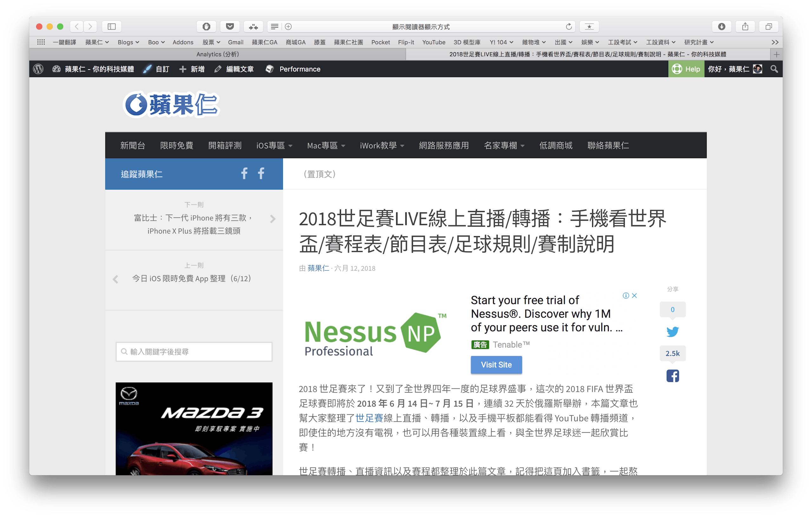Open the Safari downloads icon
This screenshot has height=517, width=812.
click(x=721, y=27)
